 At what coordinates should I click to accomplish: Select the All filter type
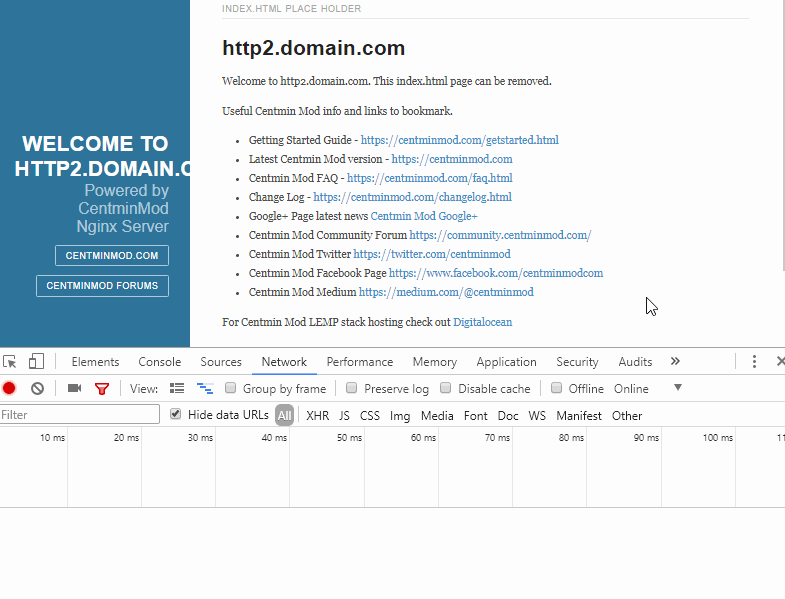click(284, 415)
